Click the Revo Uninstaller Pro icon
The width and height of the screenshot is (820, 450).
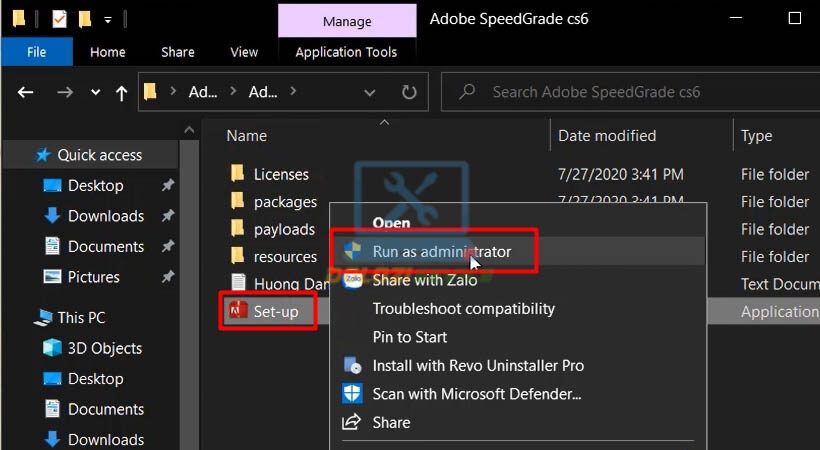[352, 366]
